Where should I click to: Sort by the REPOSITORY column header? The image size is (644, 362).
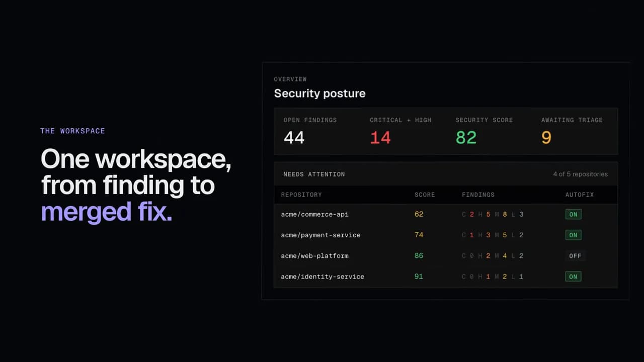click(x=301, y=195)
